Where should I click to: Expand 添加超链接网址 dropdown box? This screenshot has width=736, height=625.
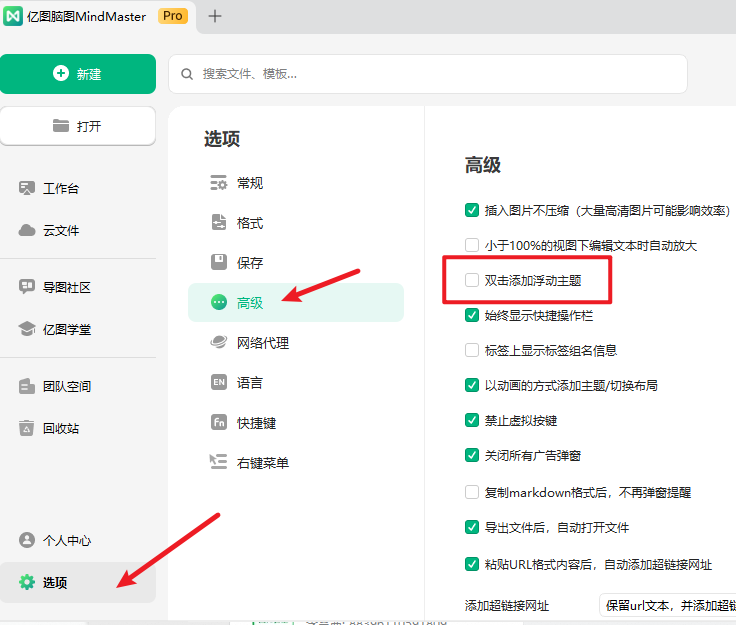click(x=666, y=605)
